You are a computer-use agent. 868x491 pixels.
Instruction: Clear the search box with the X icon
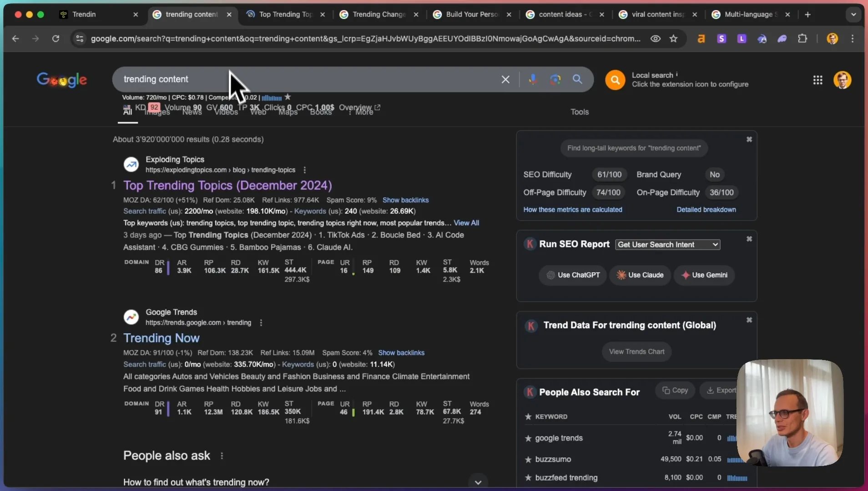click(505, 80)
